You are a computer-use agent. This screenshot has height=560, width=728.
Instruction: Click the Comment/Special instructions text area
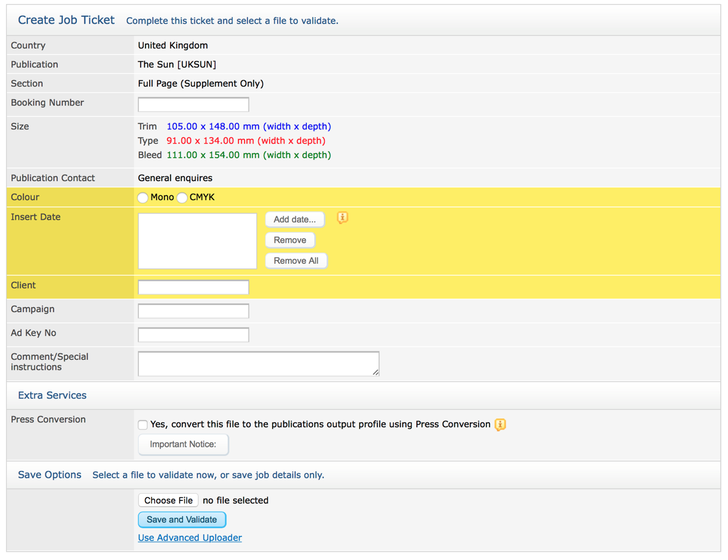(258, 364)
